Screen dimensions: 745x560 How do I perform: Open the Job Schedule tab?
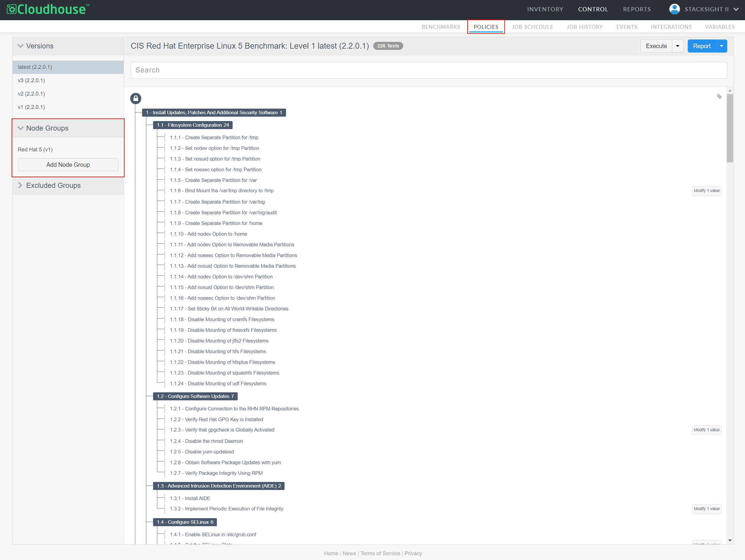532,27
